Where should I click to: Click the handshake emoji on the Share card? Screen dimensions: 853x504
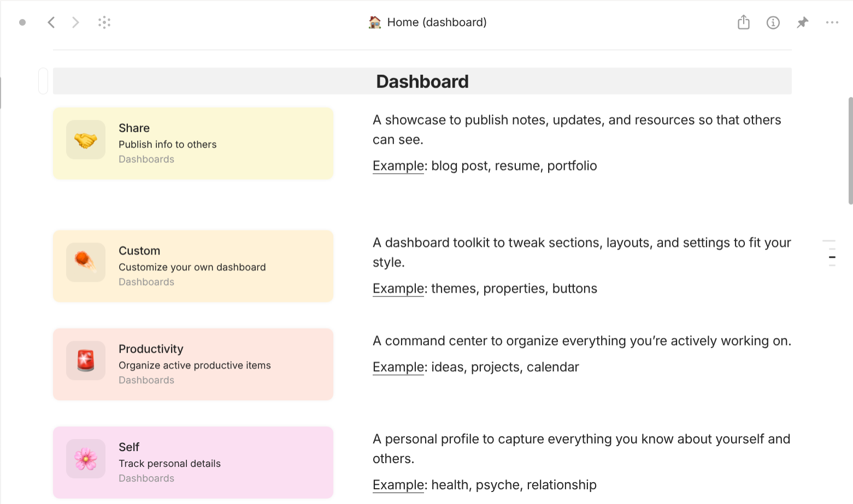85,139
